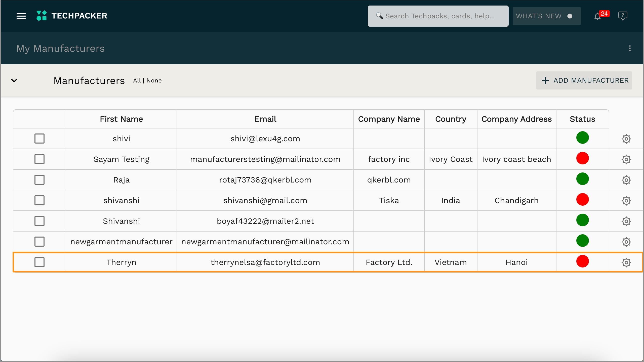This screenshot has width=644, height=362.
Task: Click the green status dot for boyaf43222 row
Action: click(582, 220)
